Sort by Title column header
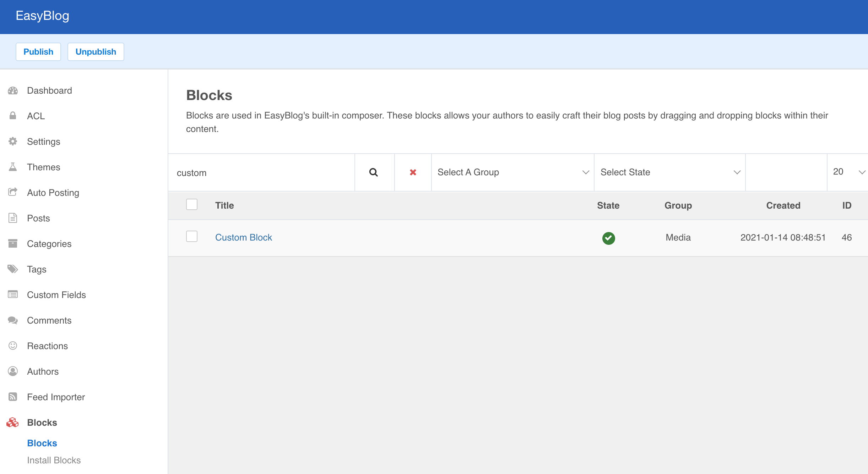This screenshot has height=474, width=868. (224, 205)
